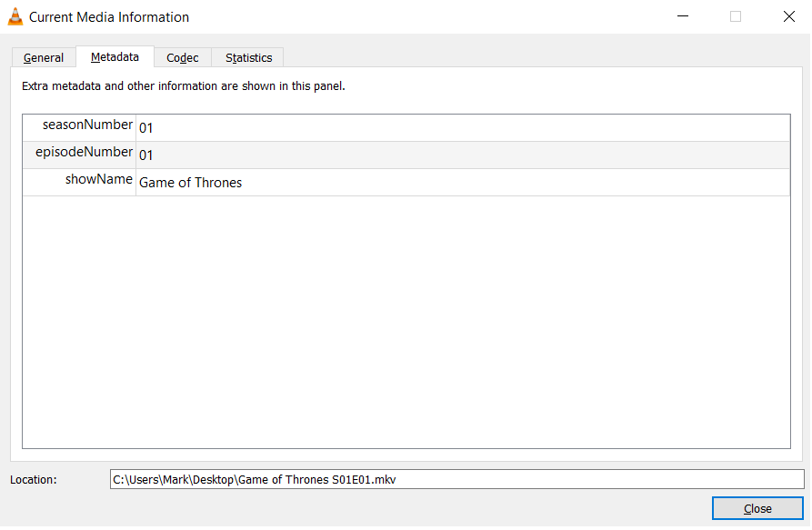This screenshot has width=812, height=530.
Task: Select the Metadata tab
Action: (115, 56)
